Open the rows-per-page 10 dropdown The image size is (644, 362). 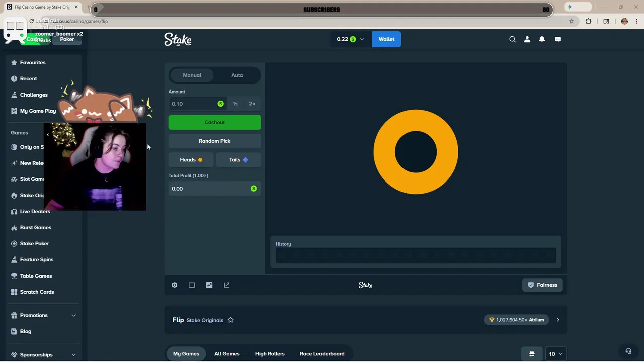[555, 354]
